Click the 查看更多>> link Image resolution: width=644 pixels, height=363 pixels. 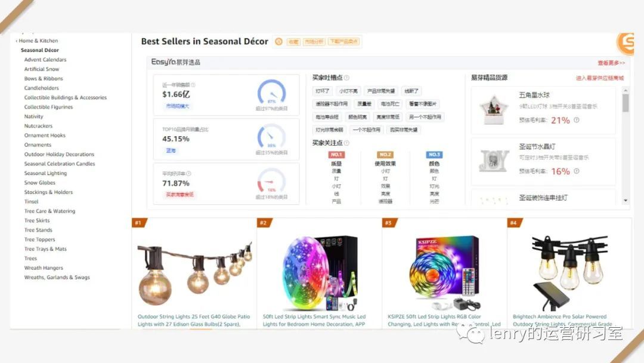[611, 63]
